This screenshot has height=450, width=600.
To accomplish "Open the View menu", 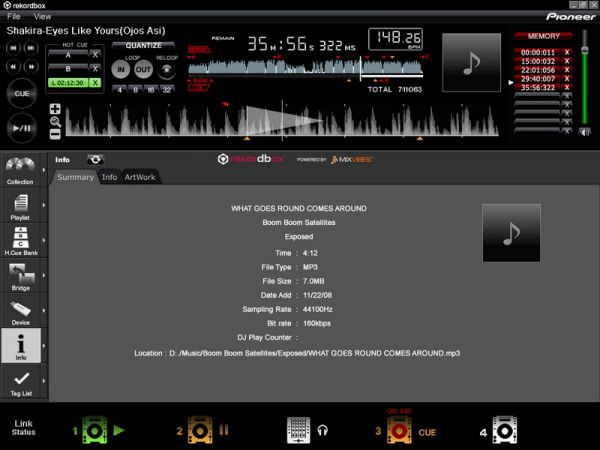I will click(42, 16).
